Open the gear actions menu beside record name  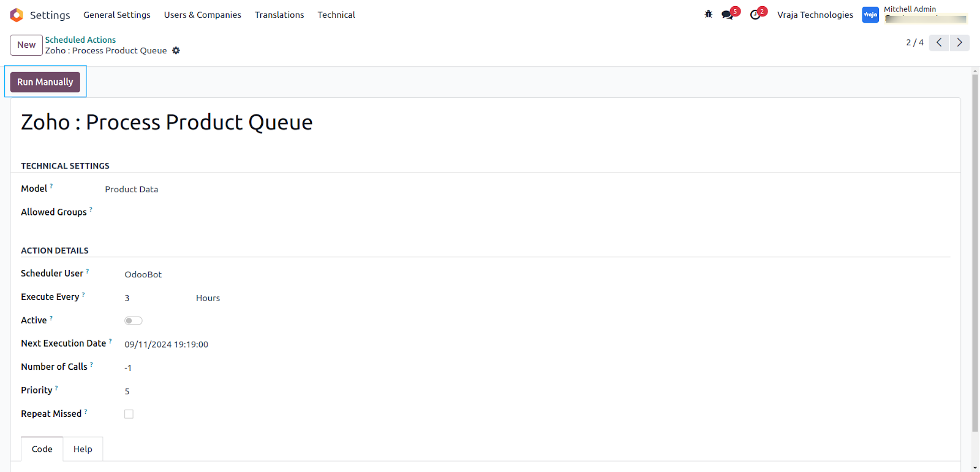(176, 51)
